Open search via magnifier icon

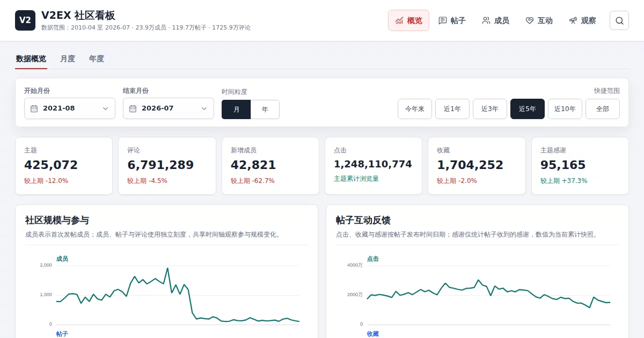point(619,20)
